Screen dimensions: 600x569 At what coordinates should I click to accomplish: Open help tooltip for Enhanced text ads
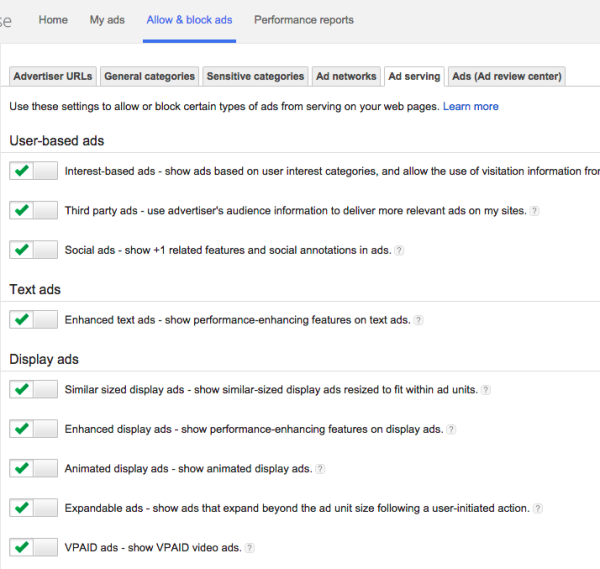tap(419, 320)
